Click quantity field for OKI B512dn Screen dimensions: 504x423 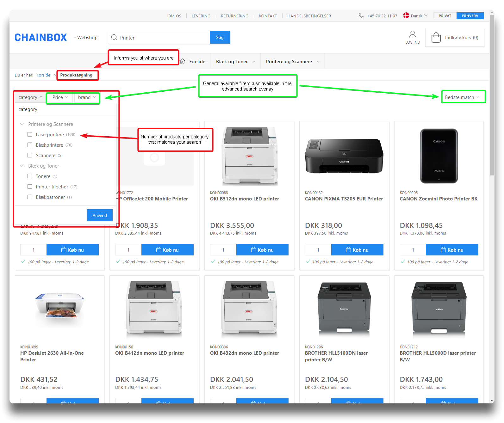[x=223, y=250]
